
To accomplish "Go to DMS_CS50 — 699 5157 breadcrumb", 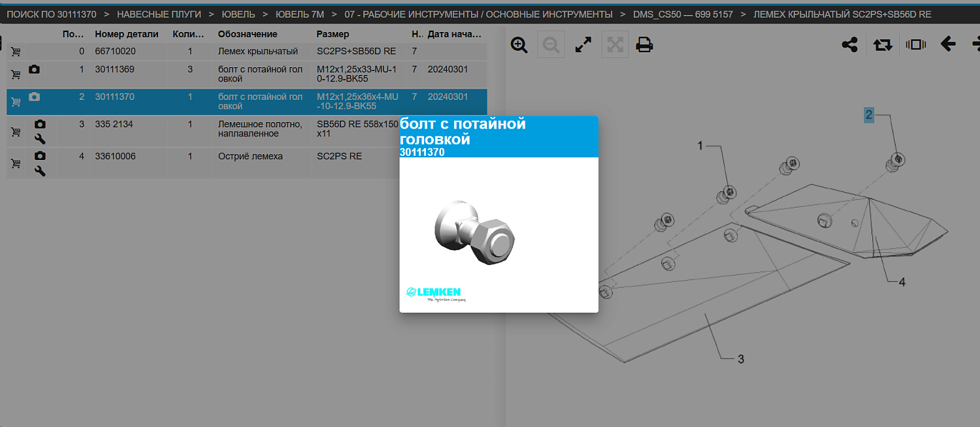I will tap(683, 14).
